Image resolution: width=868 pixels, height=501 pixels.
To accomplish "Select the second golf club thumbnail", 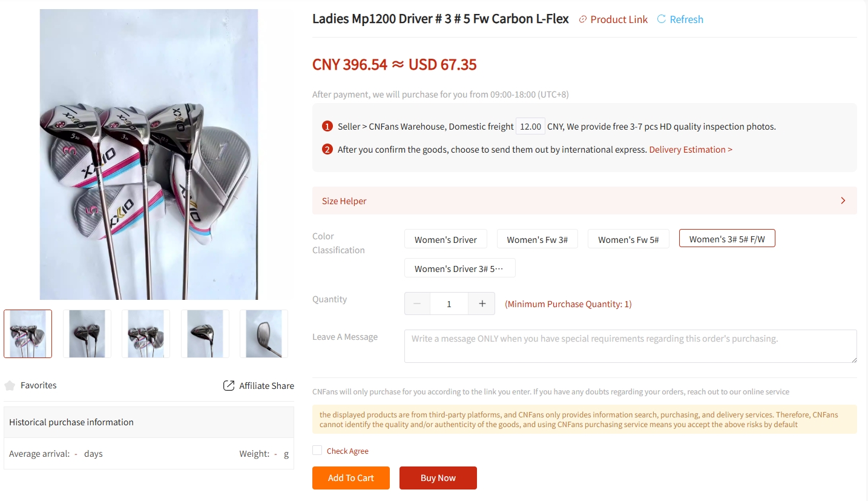I will click(87, 333).
